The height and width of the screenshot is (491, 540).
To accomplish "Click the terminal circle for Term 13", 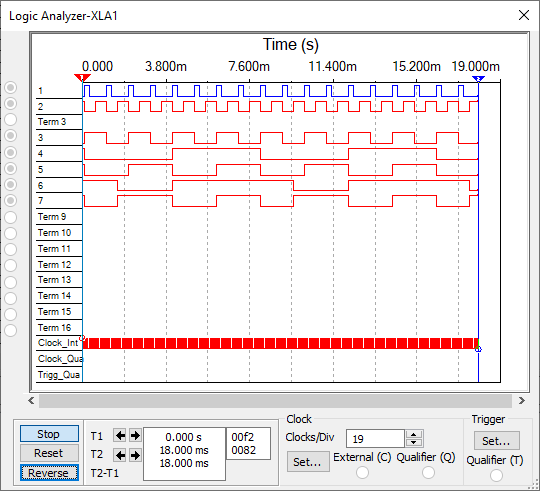I will pyautogui.click(x=11, y=282).
